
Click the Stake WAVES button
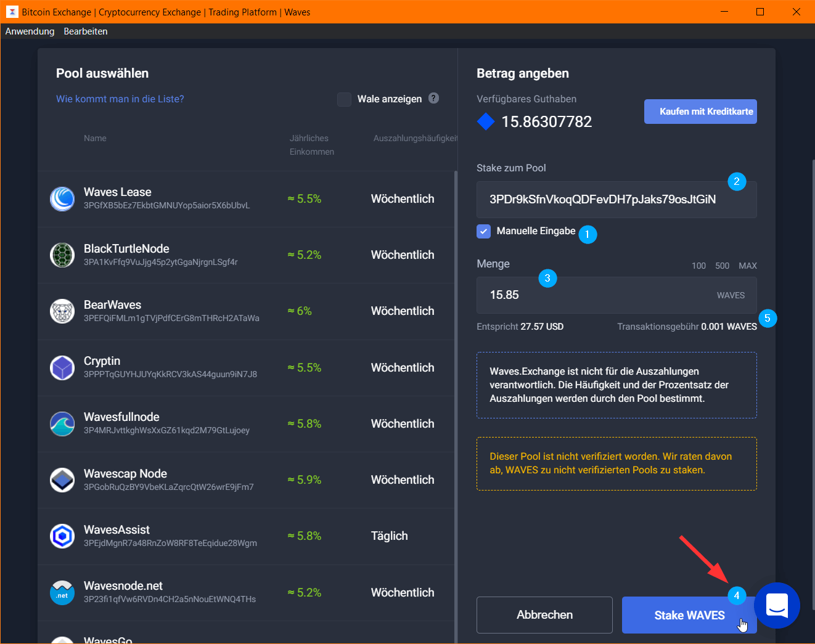(689, 615)
